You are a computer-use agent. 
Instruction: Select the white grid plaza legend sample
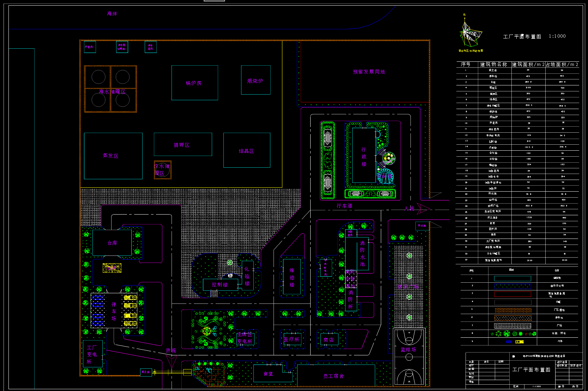(x=512, y=326)
